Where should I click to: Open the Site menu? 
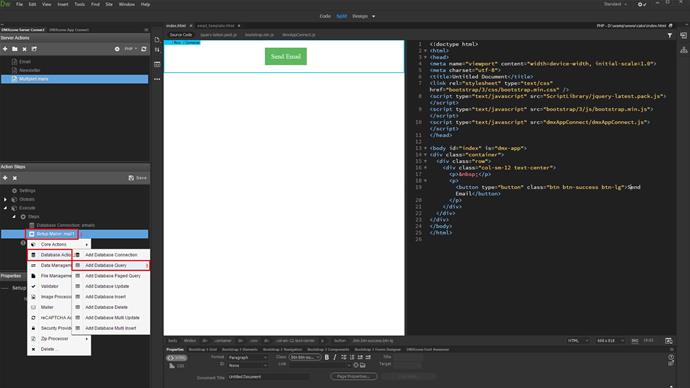coord(109,4)
